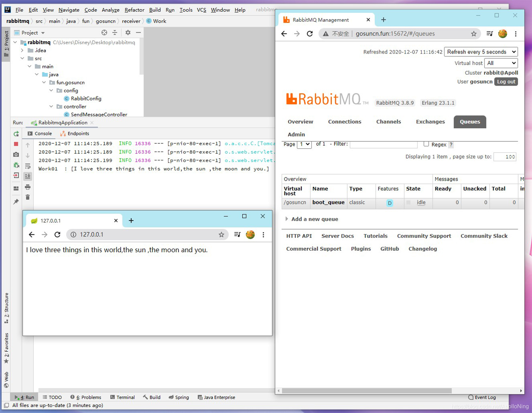Stop the running application with red square
This screenshot has width=532, height=413.
coord(16,144)
